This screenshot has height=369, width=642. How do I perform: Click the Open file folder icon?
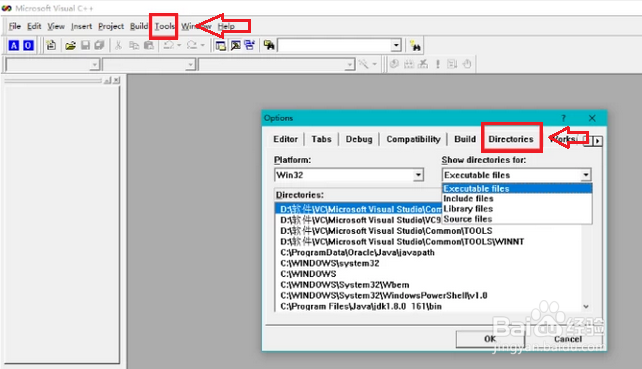70,45
